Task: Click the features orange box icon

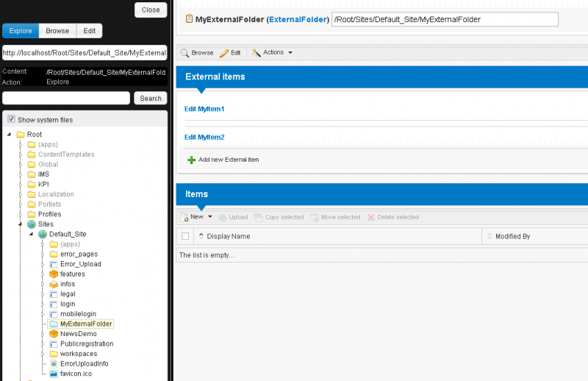Action: tap(54, 274)
